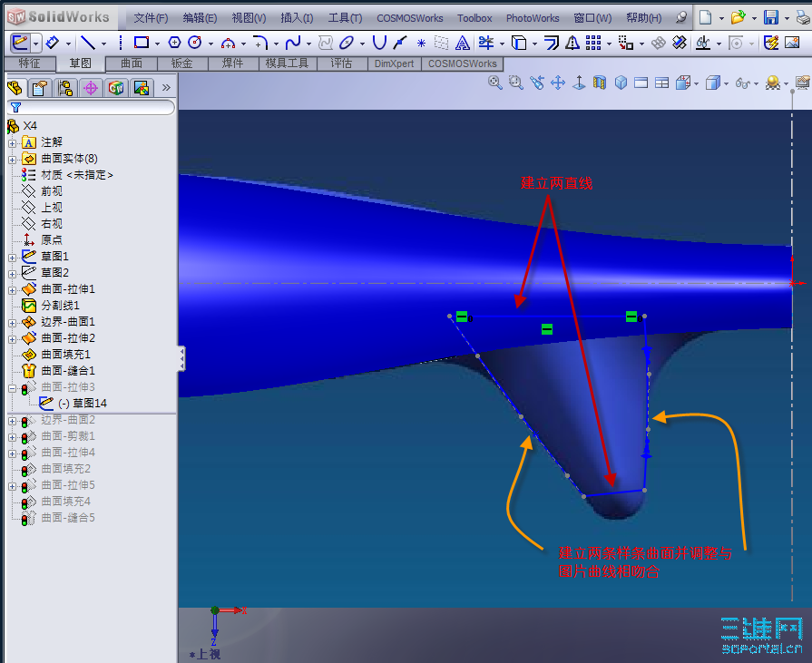Click the Rapid Sketch lightning icon
The width and height of the screenshot is (812, 663).
(x=771, y=43)
